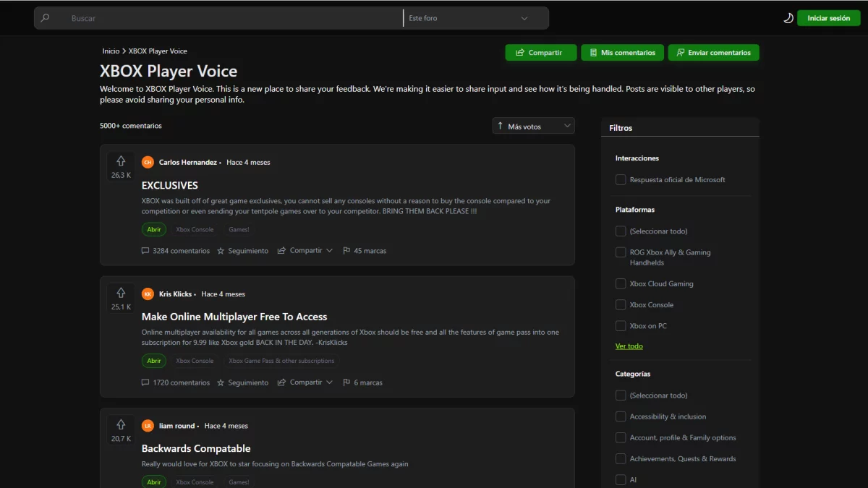This screenshot has width=868, height=488.
Task: Check Respuesta oficial de Microsoft filter
Action: [x=621, y=179]
